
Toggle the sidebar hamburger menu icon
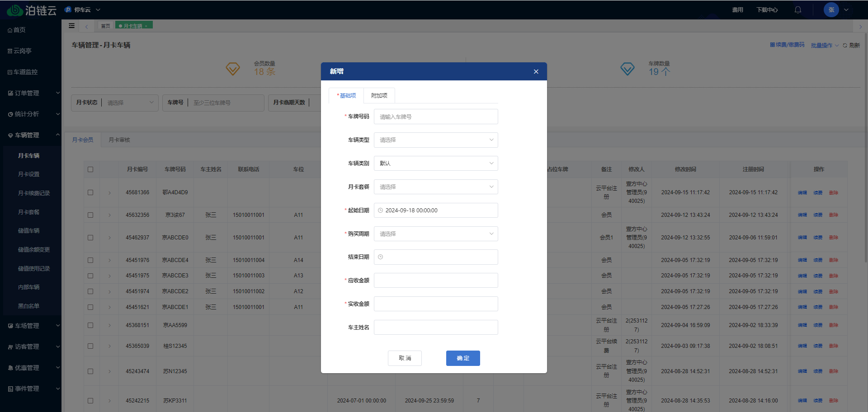point(71,26)
